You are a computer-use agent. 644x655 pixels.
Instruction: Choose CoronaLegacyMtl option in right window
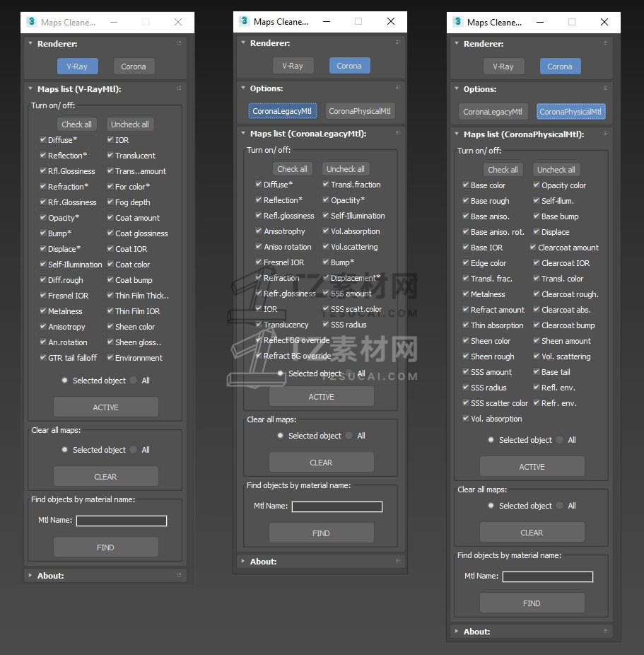tap(493, 112)
